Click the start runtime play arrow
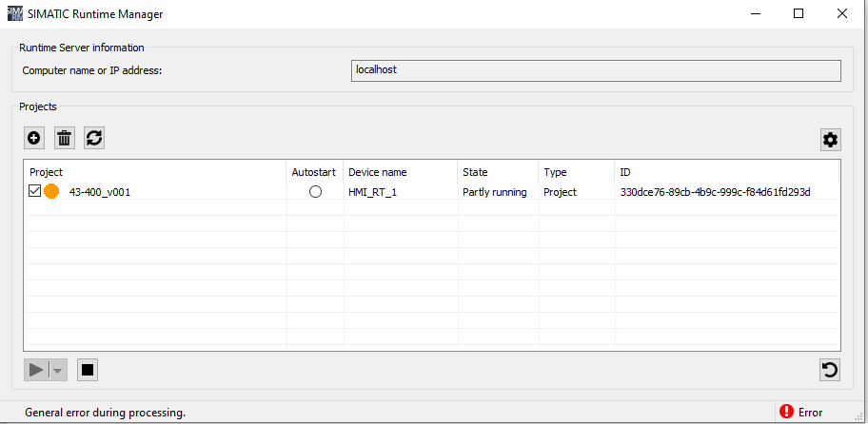 coord(37,370)
